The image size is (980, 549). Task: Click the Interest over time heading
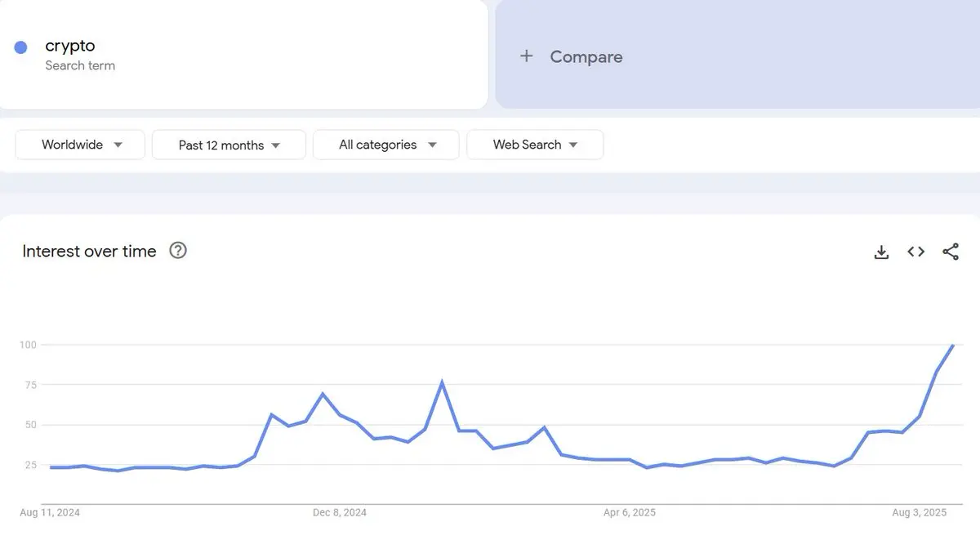pyautogui.click(x=89, y=252)
